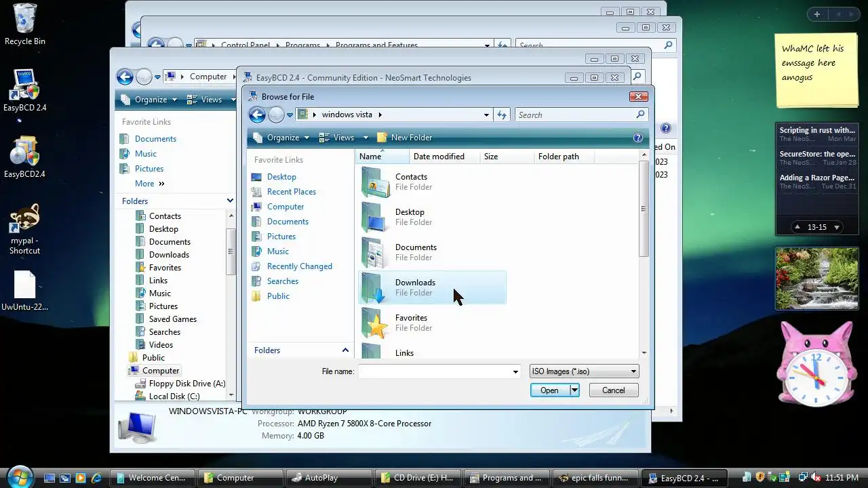Image resolution: width=868 pixels, height=488 pixels.
Task: Select Desktop folder in file list
Action: pos(432,217)
